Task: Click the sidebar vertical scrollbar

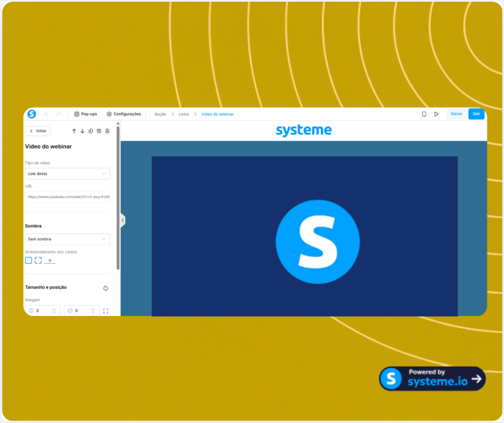Action: coord(118,197)
